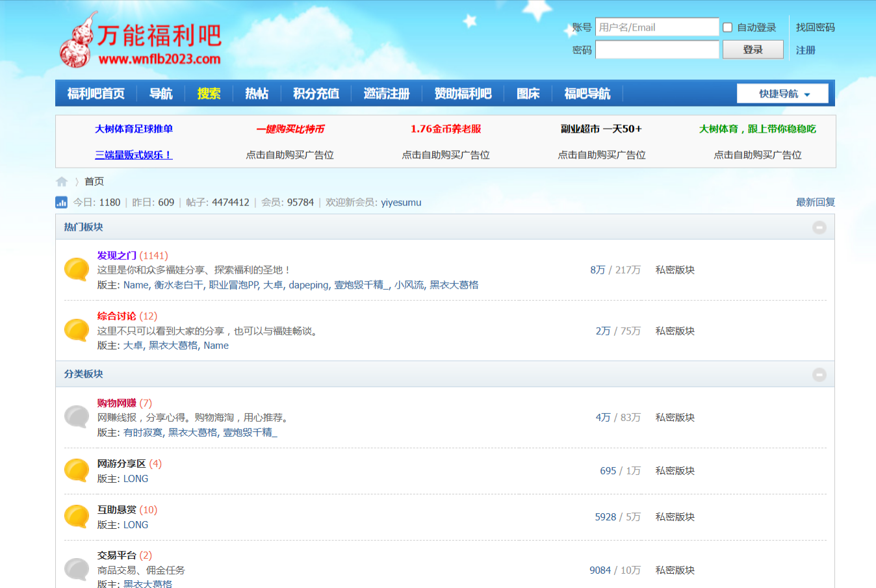Click the 万能福利吧 site logo
The width and height of the screenshot is (876, 588).
(140, 40)
